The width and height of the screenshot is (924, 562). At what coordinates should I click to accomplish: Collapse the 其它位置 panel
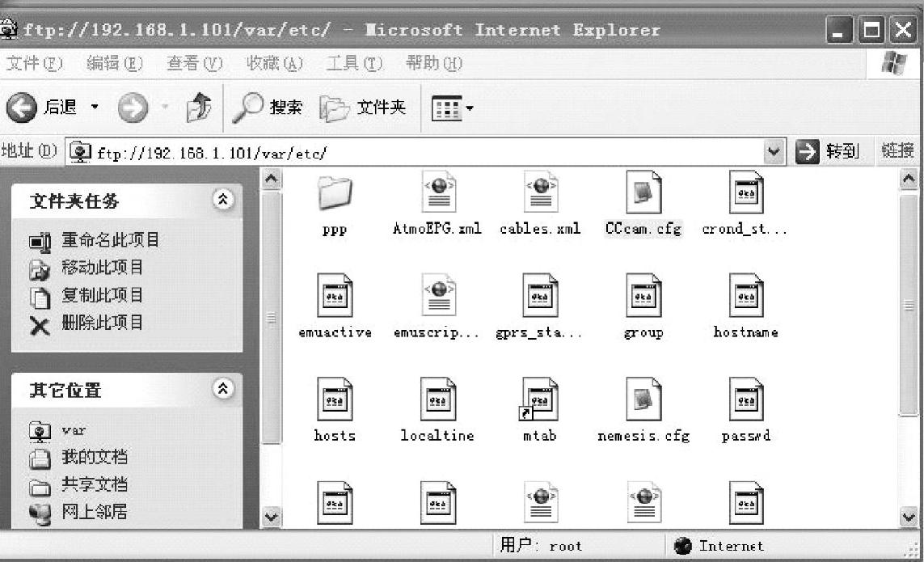click(x=223, y=389)
